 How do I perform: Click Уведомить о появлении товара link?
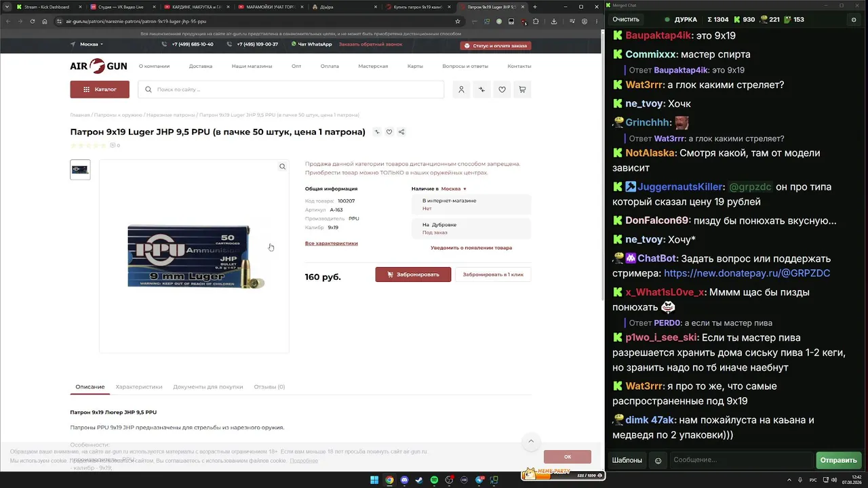pos(471,248)
